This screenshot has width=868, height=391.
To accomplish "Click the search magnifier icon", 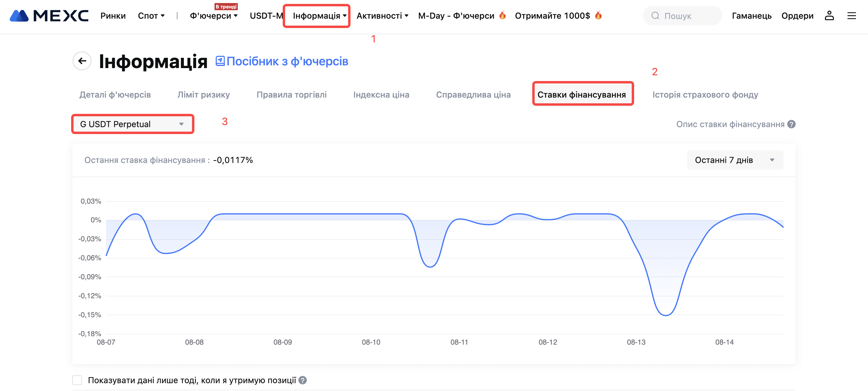I will point(655,16).
